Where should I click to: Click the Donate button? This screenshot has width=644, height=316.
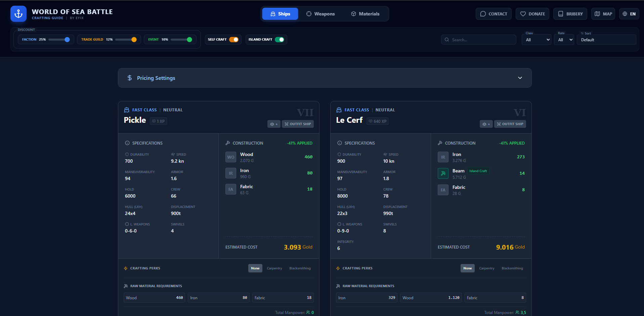click(x=532, y=14)
